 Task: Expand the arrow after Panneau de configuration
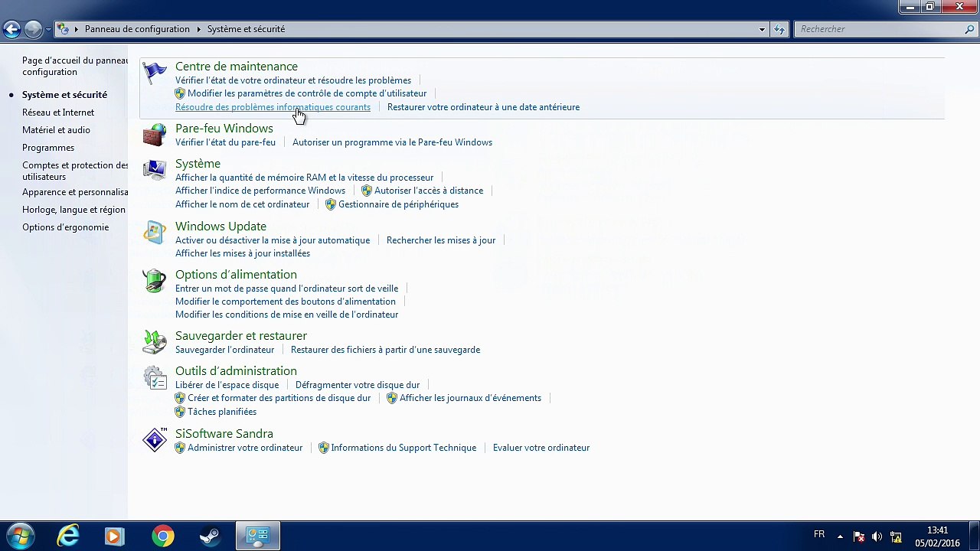pyautogui.click(x=198, y=29)
